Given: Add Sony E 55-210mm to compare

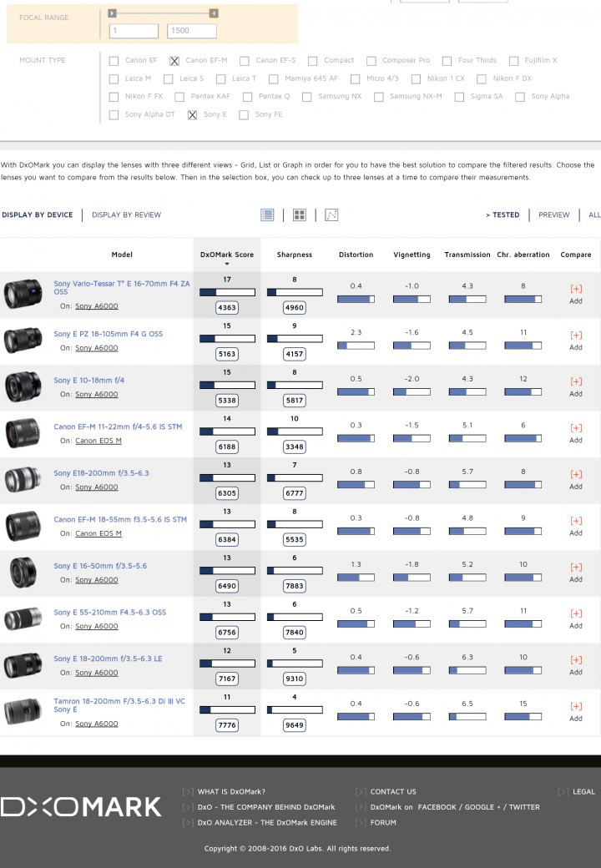Looking at the screenshot, I should point(576,619).
